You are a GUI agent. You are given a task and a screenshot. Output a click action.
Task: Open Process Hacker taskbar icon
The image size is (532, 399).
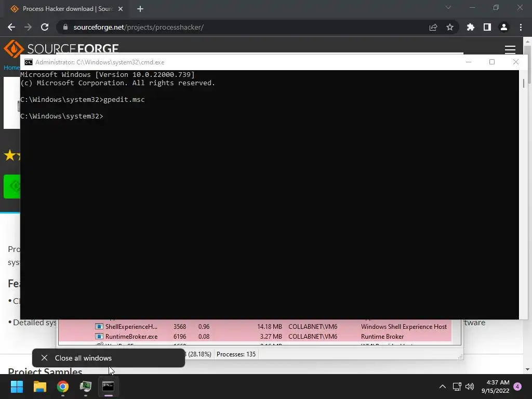coord(86,387)
